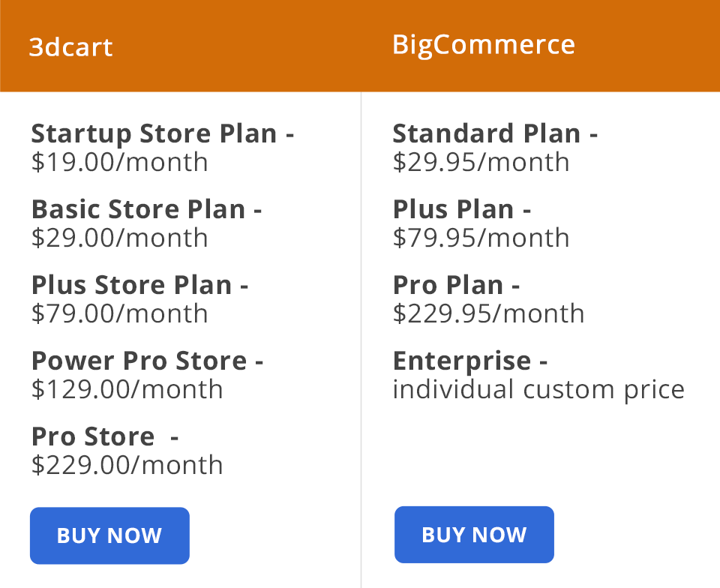720x588 pixels.
Task: Select the Enterprise plan entry
Action: (x=469, y=361)
